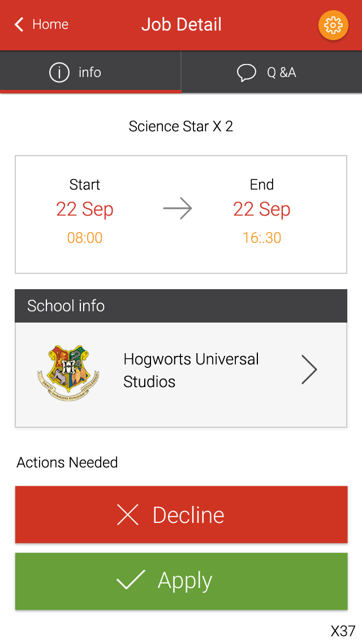Image resolution: width=362 pixels, height=644 pixels.
Task: Click the checkmark icon on Apply
Action: click(131, 579)
